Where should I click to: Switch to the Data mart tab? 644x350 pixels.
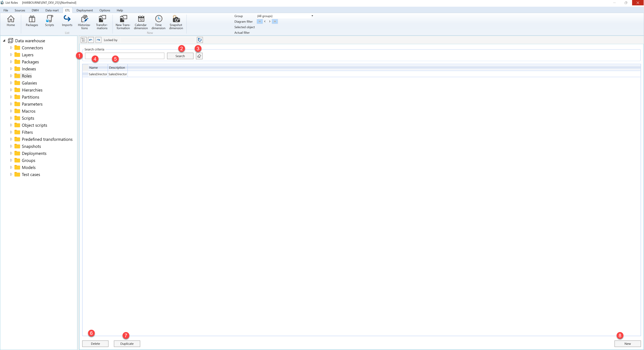(52, 10)
